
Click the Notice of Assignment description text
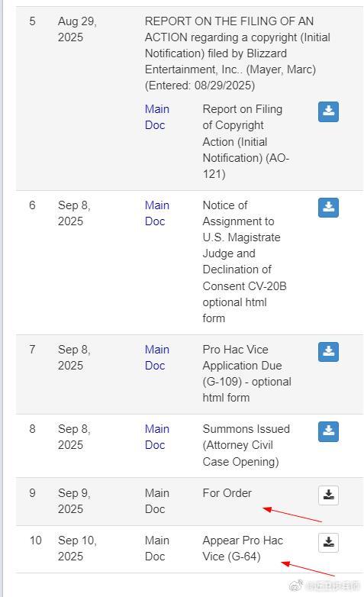244,262
